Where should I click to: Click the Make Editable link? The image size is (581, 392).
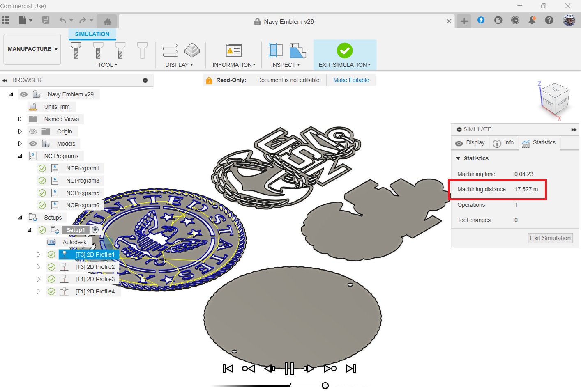pos(351,80)
